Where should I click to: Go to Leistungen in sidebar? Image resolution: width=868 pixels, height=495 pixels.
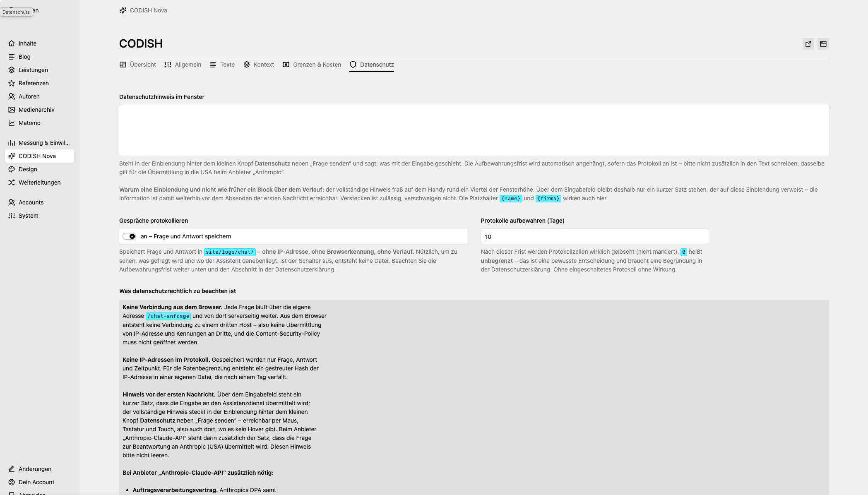(x=39, y=70)
